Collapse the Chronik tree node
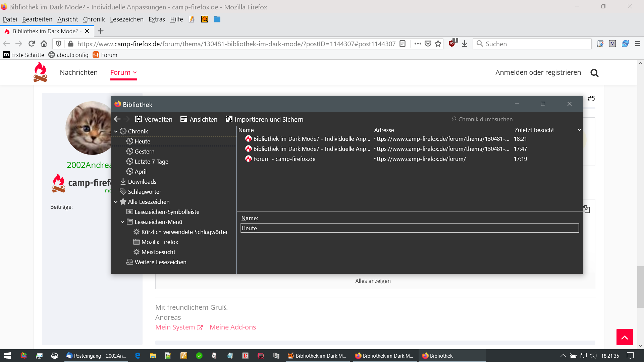The height and width of the screenshot is (362, 644). tap(116, 131)
